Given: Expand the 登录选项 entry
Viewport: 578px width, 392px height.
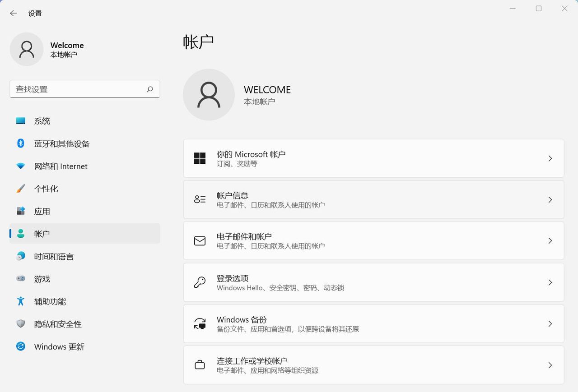Looking at the screenshot, I should point(373,282).
